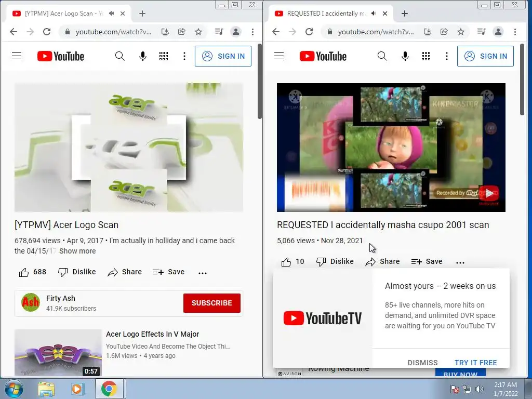Click YouTube logo in right window
532x399 pixels.
323,56
